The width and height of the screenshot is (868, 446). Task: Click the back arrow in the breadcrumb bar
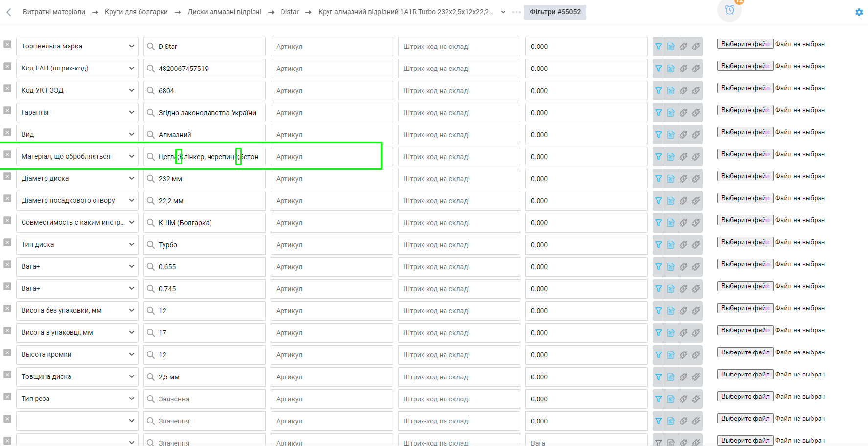pos(8,12)
